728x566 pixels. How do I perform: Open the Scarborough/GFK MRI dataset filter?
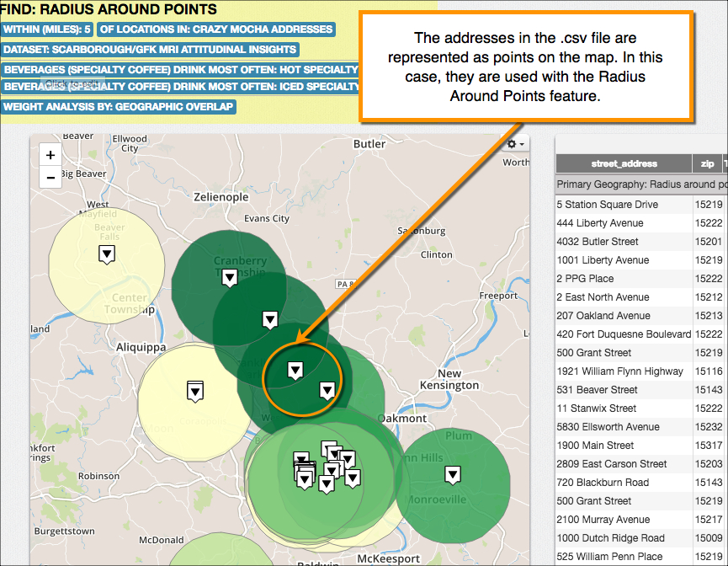[x=150, y=49]
